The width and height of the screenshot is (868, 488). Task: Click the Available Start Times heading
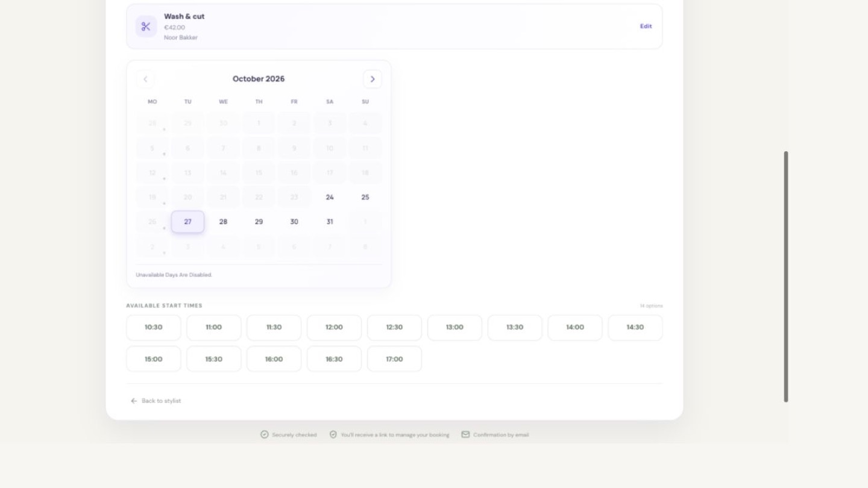(165, 305)
